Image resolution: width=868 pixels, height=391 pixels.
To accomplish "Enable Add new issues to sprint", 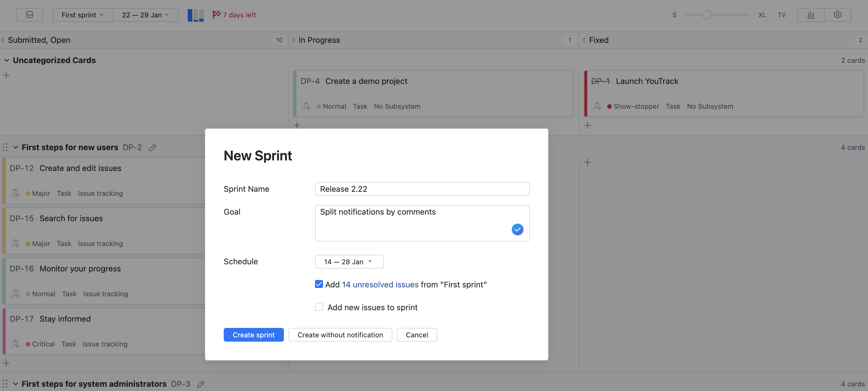I will [319, 307].
